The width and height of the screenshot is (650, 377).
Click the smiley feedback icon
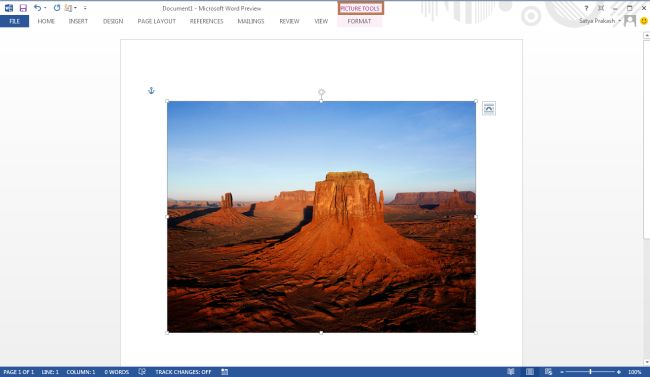point(644,20)
